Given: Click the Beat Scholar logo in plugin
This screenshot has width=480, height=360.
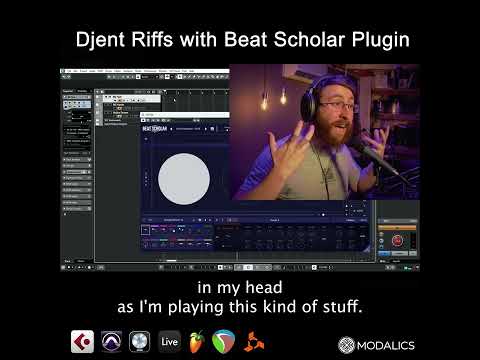Looking at the screenshot, I should [x=154, y=129].
